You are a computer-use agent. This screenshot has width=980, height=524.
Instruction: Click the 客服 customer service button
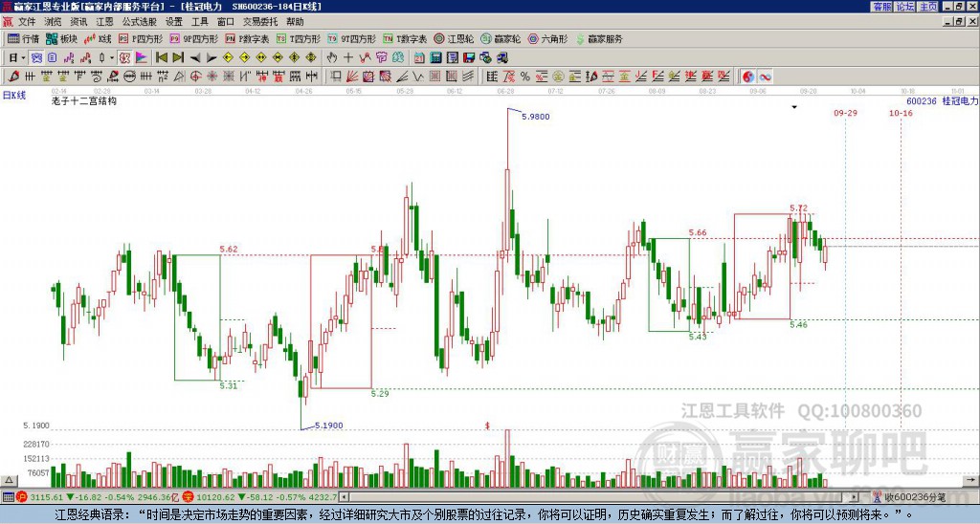881,7
